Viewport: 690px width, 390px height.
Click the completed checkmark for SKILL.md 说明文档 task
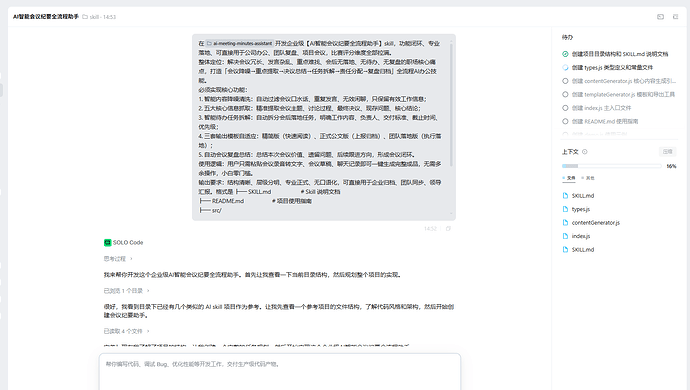pos(565,54)
